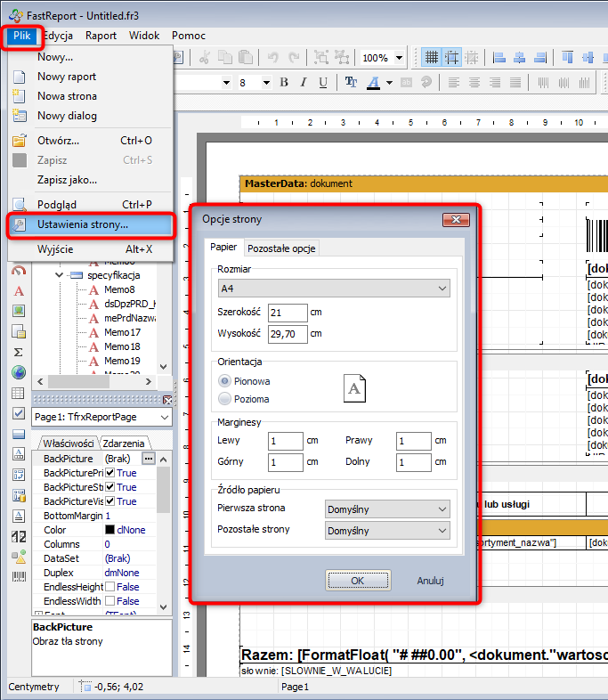
Task: Select Pozioma orientation radio button
Action: pos(224,399)
